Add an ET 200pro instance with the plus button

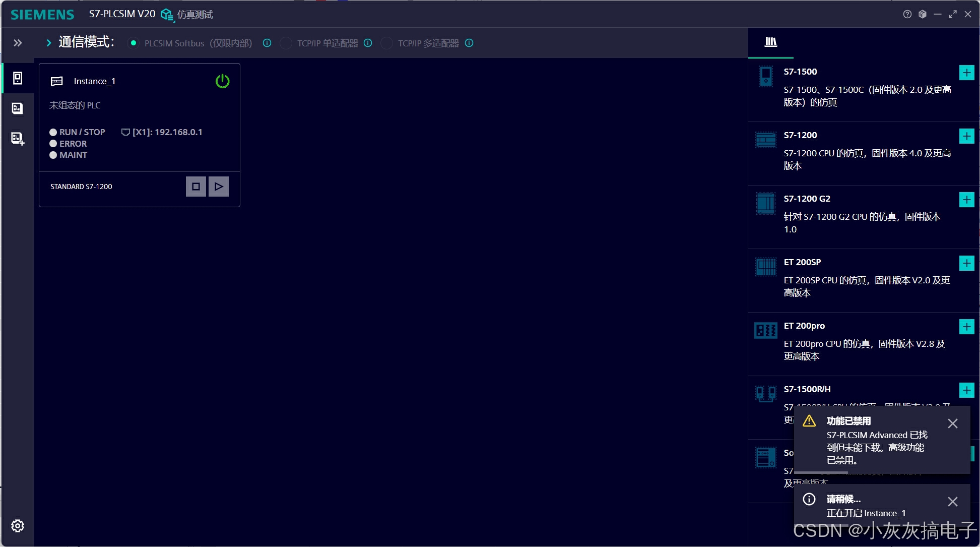click(966, 327)
